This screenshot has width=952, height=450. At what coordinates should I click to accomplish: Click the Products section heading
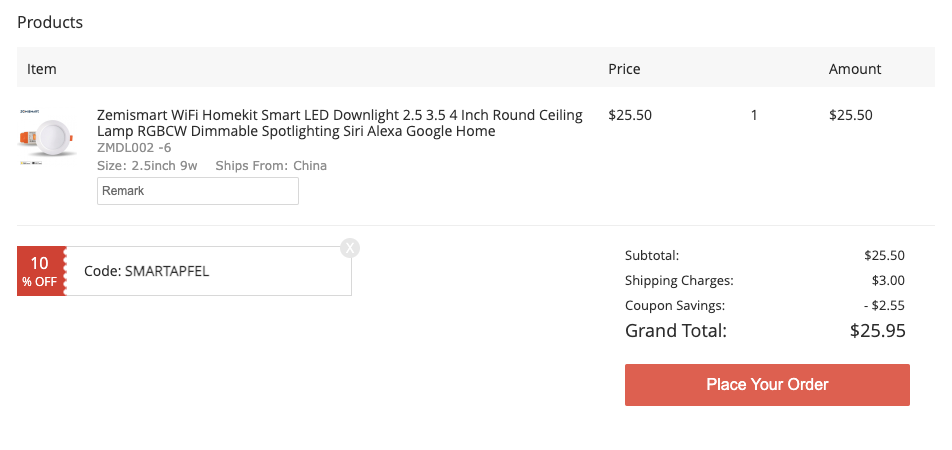coord(50,22)
